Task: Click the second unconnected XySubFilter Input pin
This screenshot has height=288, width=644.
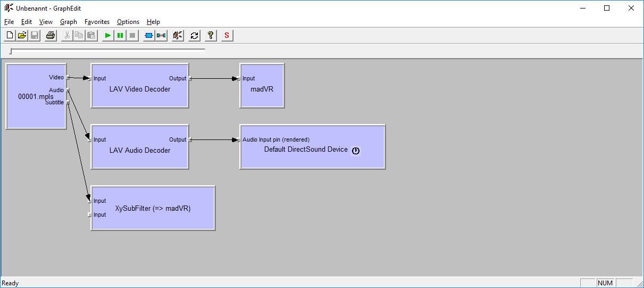Action: [x=90, y=215]
